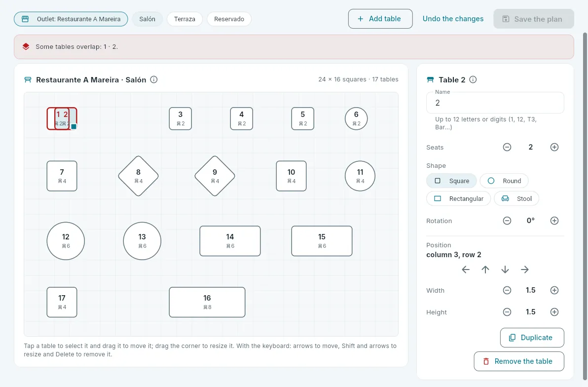Image resolution: width=588 pixels, height=387 pixels.
Task: Click info icon next to Table 2 heading
Action: [x=473, y=79]
